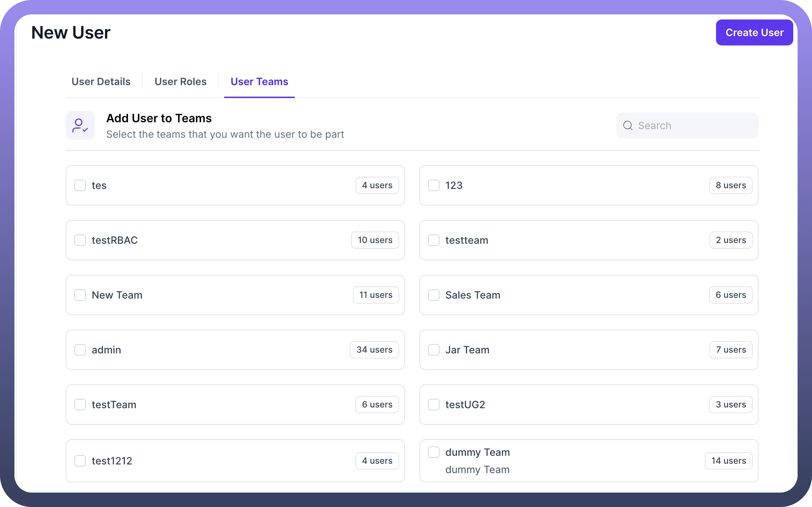
Task: Check the test1212 team checkbox
Action: (x=80, y=461)
